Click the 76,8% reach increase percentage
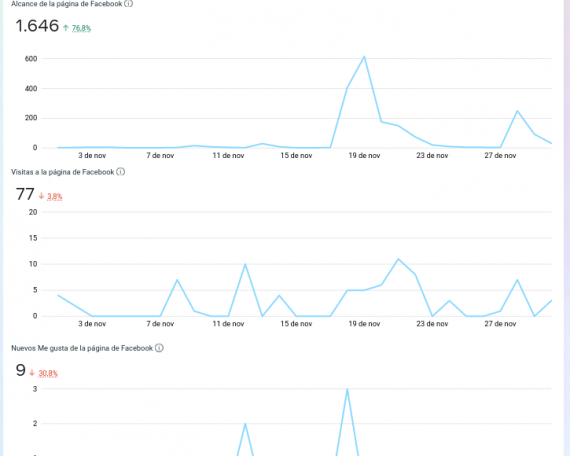The image size is (570, 456). [x=81, y=28]
